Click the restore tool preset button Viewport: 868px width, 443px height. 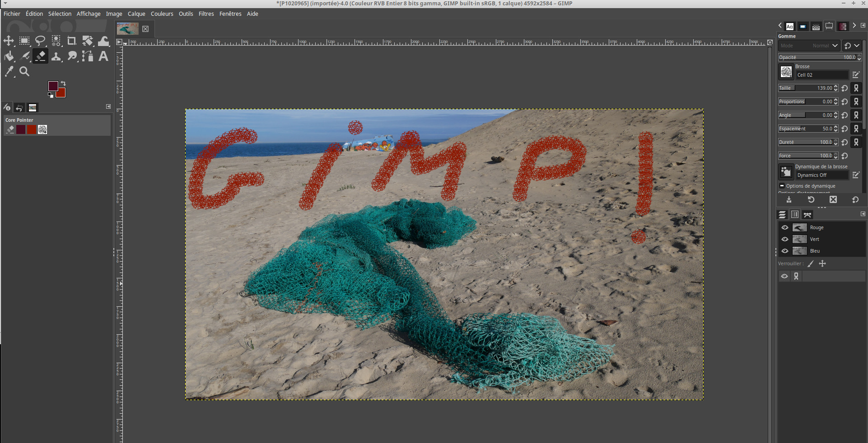tap(811, 200)
